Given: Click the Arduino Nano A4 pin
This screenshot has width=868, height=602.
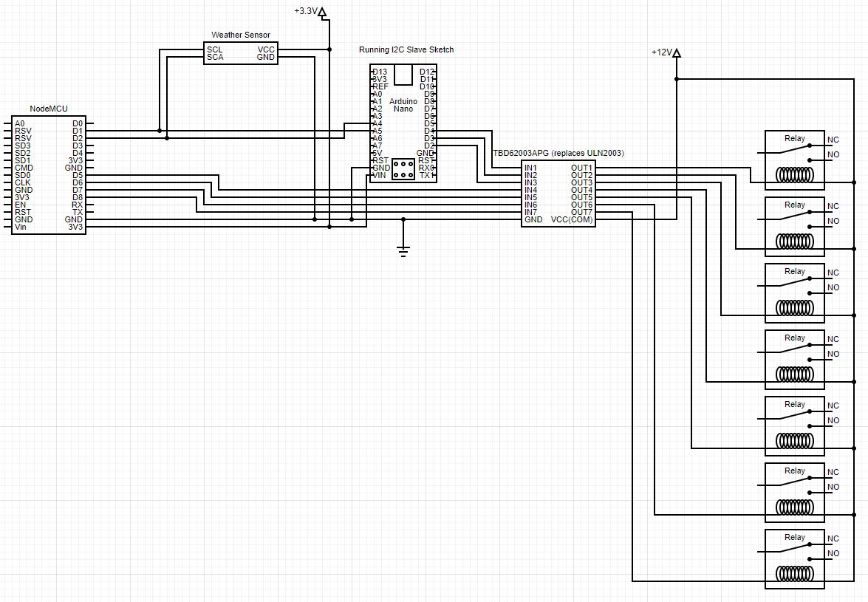Looking at the screenshot, I should (x=377, y=123).
